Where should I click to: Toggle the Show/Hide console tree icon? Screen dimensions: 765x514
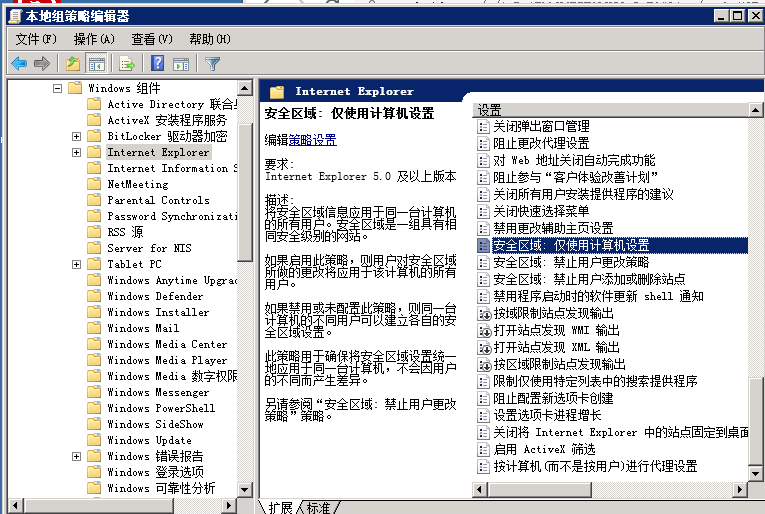click(97, 63)
